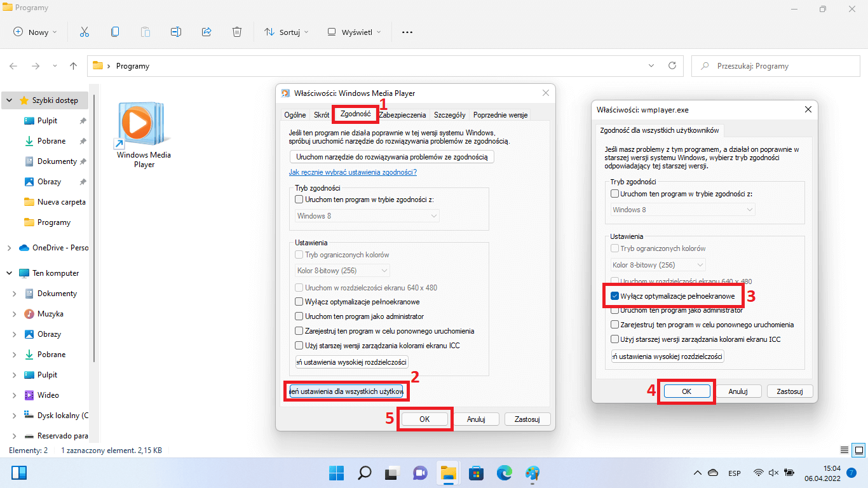Click the ESP language indicator

click(735, 473)
